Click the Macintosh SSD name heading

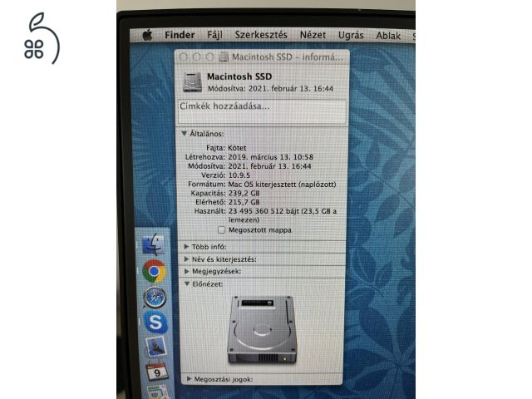pos(239,76)
